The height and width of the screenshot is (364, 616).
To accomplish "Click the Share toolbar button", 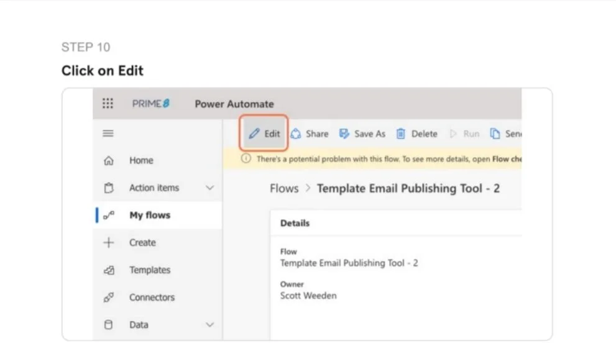I will click(310, 134).
